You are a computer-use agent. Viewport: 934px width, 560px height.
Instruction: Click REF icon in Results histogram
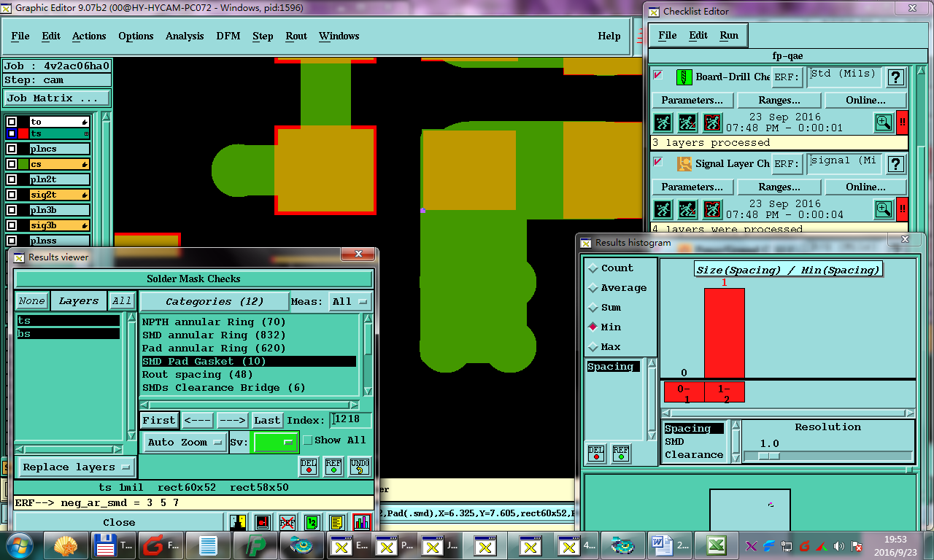tap(621, 454)
